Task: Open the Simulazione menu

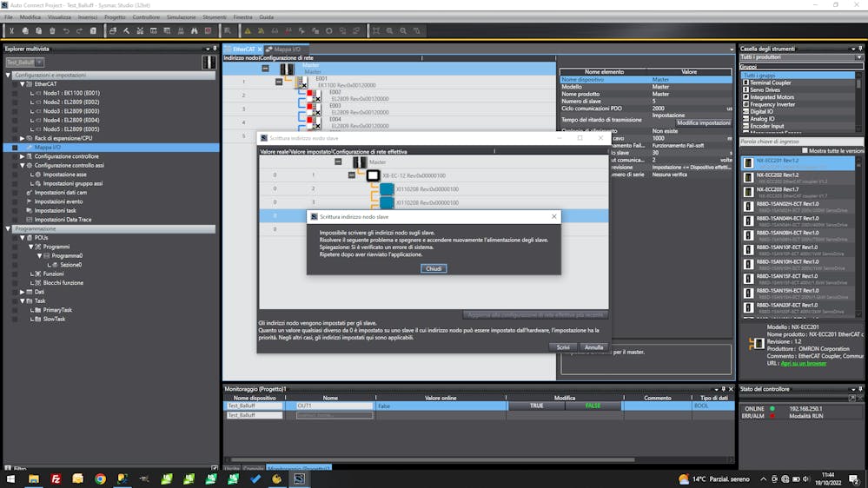Action: (x=181, y=16)
